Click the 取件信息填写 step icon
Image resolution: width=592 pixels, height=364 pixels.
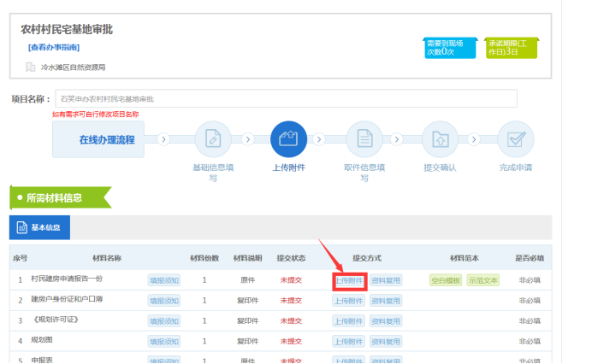coord(364,138)
